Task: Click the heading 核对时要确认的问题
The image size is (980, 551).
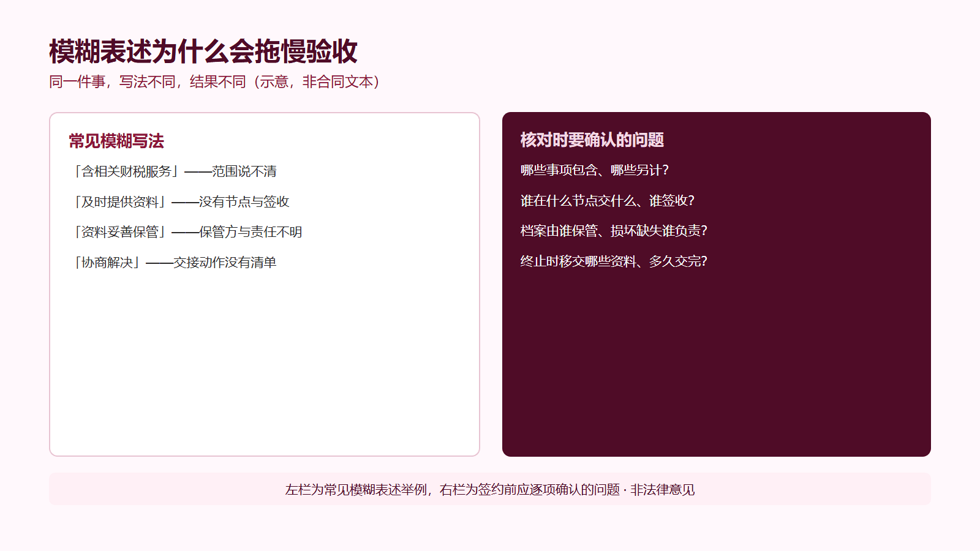Action: pyautogui.click(x=592, y=140)
